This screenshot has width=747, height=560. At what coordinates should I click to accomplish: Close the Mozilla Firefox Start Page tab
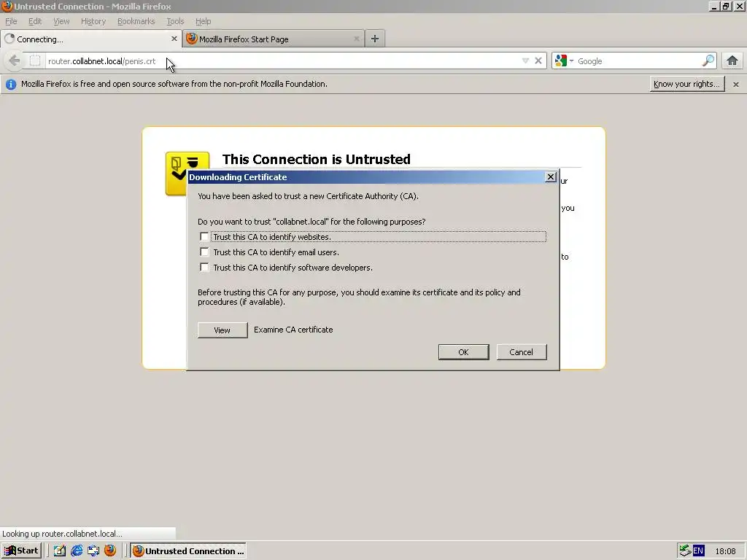click(356, 39)
